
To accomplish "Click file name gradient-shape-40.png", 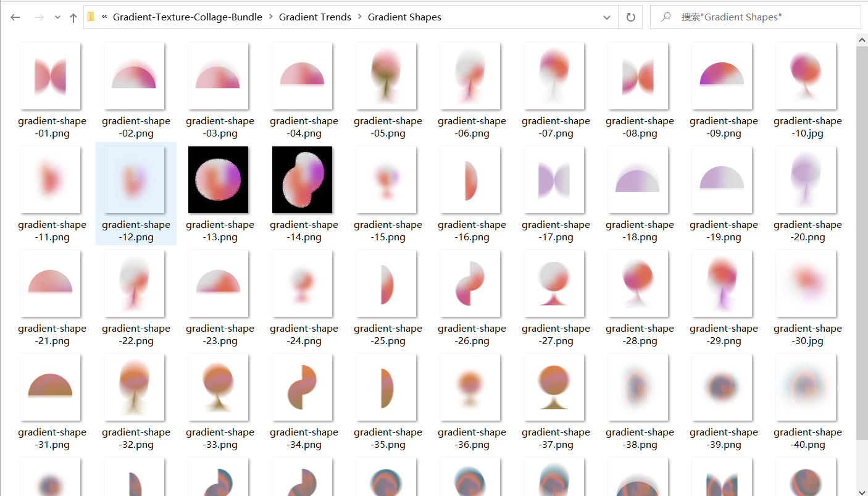I will [807, 439].
